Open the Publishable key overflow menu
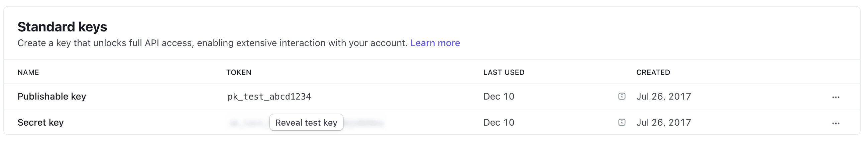 [x=835, y=97]
